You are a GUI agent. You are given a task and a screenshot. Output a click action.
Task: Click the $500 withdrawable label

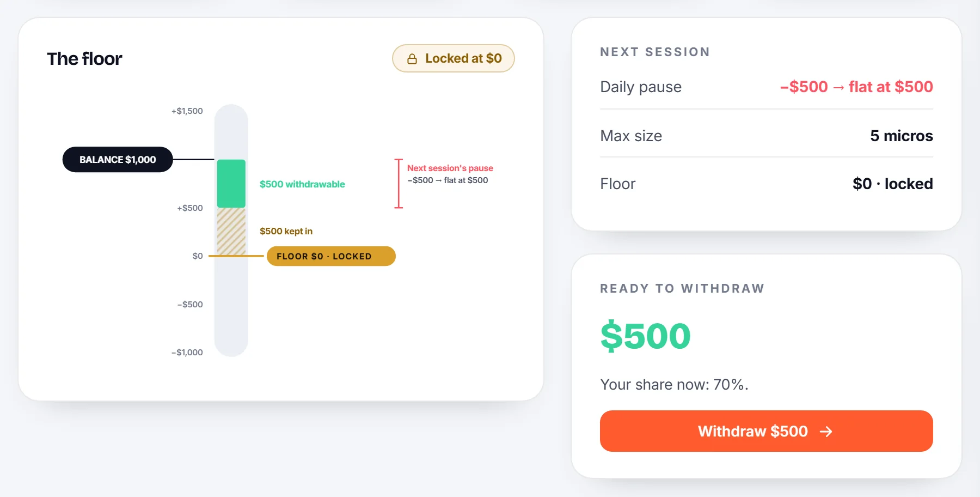[x=302, y=184]
